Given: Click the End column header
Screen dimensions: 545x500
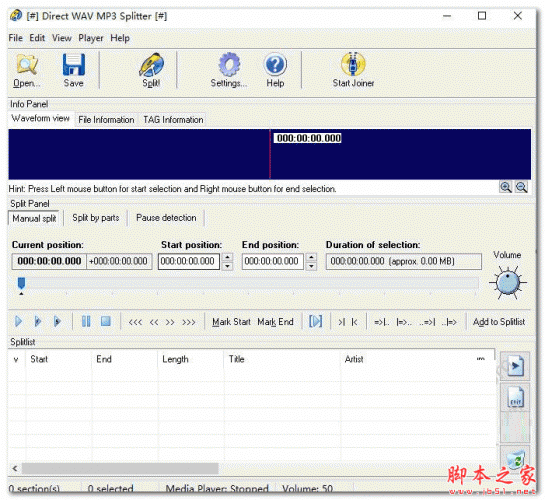Looking at the screenshot, I should tap(125, 359).
